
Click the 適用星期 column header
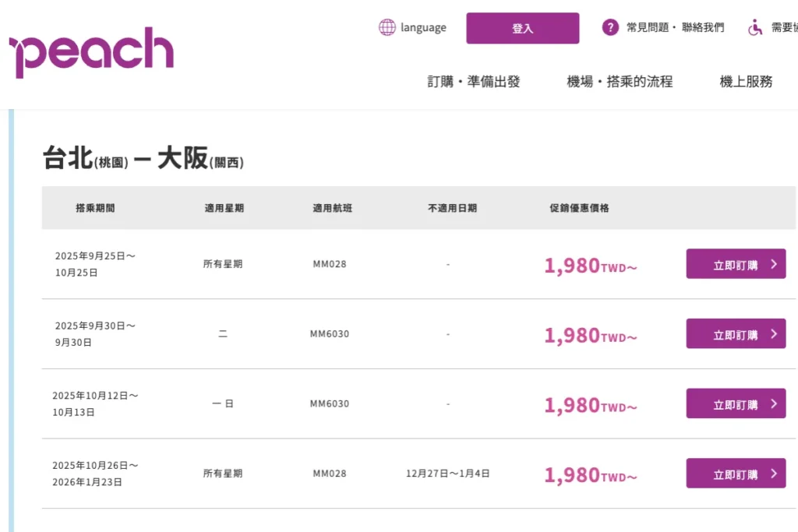click(x=224, y=207)
